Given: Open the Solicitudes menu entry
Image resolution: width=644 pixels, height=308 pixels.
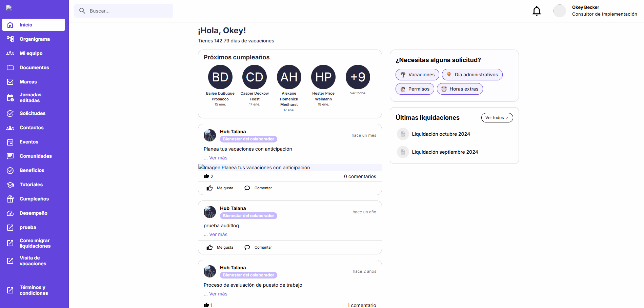Looking at the screenshot, I should coord(34,113).
